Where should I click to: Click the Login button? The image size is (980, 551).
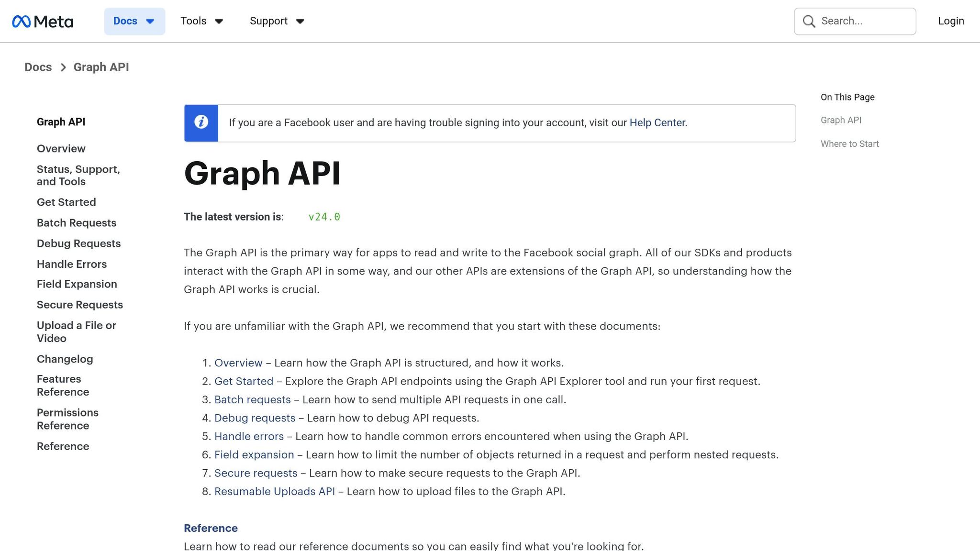click(x=950, y=21)
